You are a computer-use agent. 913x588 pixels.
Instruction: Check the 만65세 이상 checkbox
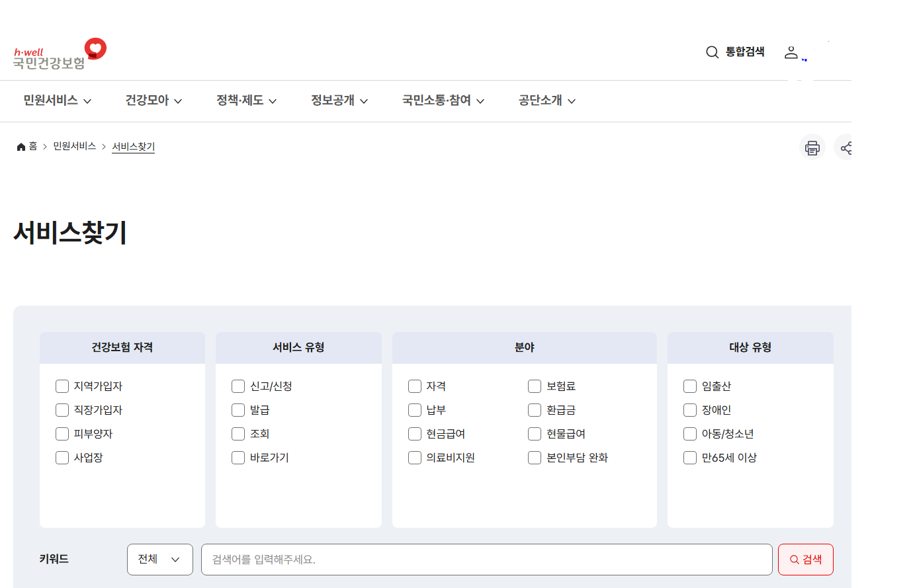click(x=689, y=457)
